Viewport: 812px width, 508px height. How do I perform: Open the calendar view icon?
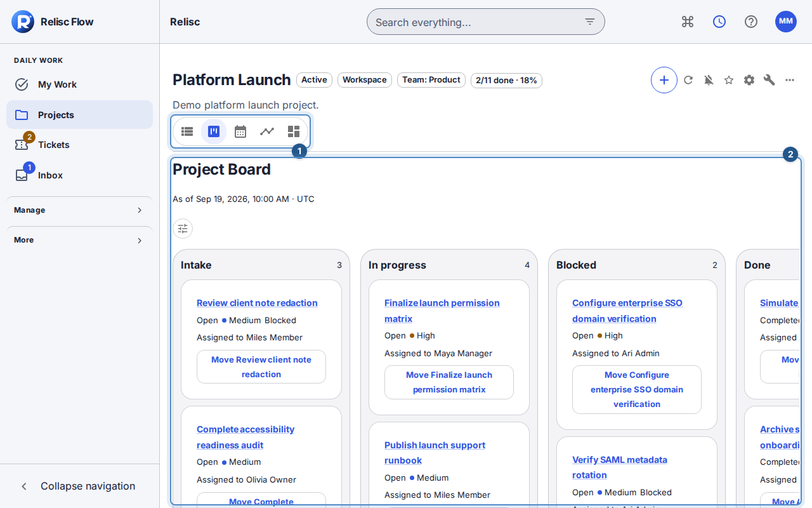pos(240,131)
